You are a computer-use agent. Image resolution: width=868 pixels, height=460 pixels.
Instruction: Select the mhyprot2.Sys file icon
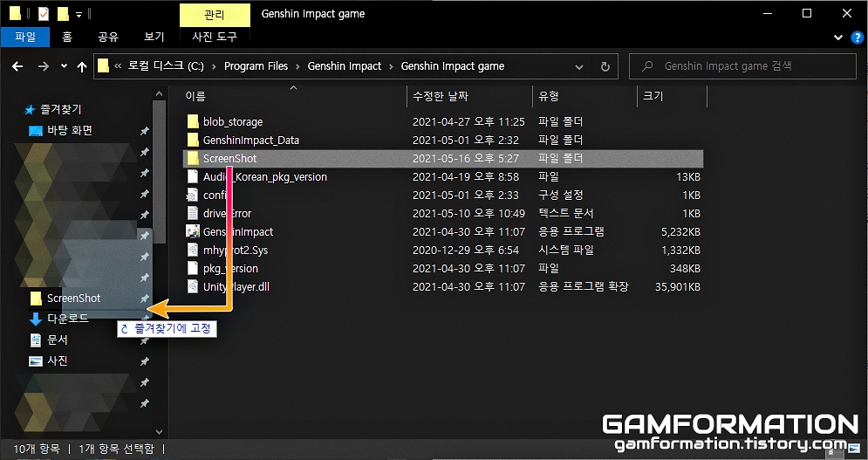pos(193,250)
